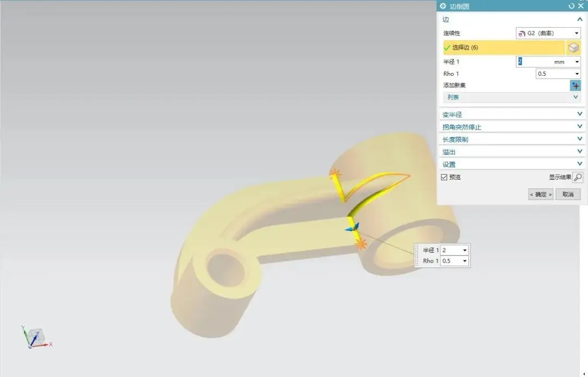Click the edge blend dialog gear icon
The image size is (588, 377).
pyautogui.click(x=443, y=6)
